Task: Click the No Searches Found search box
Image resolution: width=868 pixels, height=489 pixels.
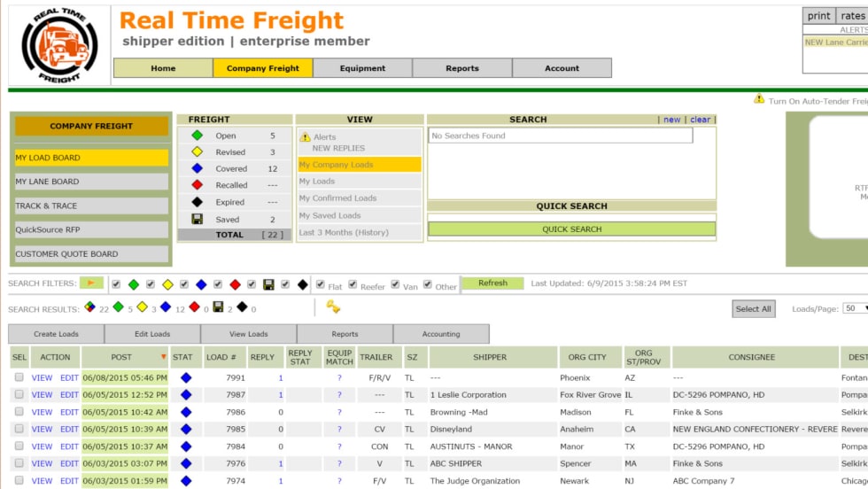Action: [x=560, y=136]
